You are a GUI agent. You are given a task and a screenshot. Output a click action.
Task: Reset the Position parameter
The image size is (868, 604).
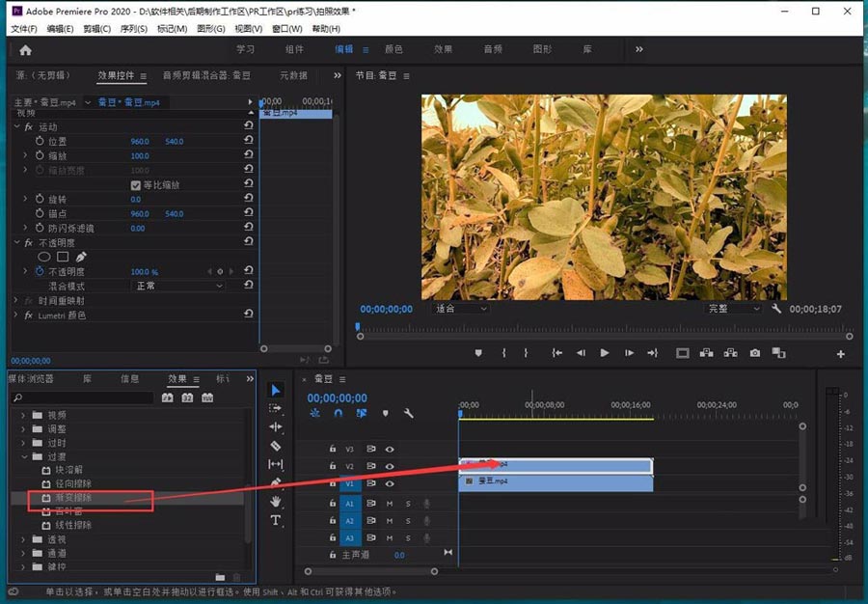click(249, 141)
